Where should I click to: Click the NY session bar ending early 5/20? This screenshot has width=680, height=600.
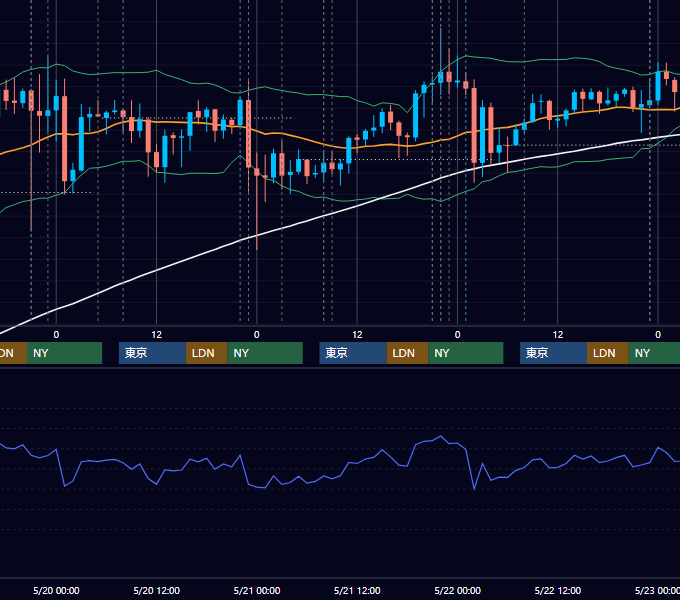click(64, 353)
